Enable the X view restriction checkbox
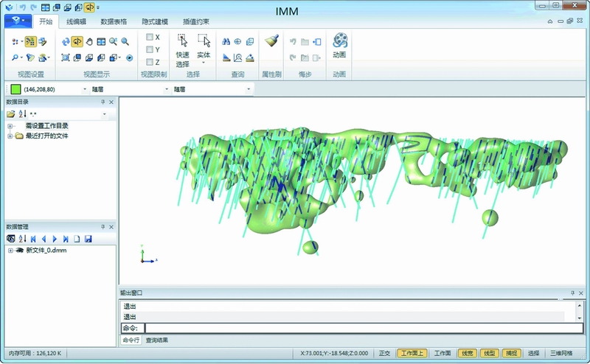Viewport: 590px width, 364px height. 150,37
